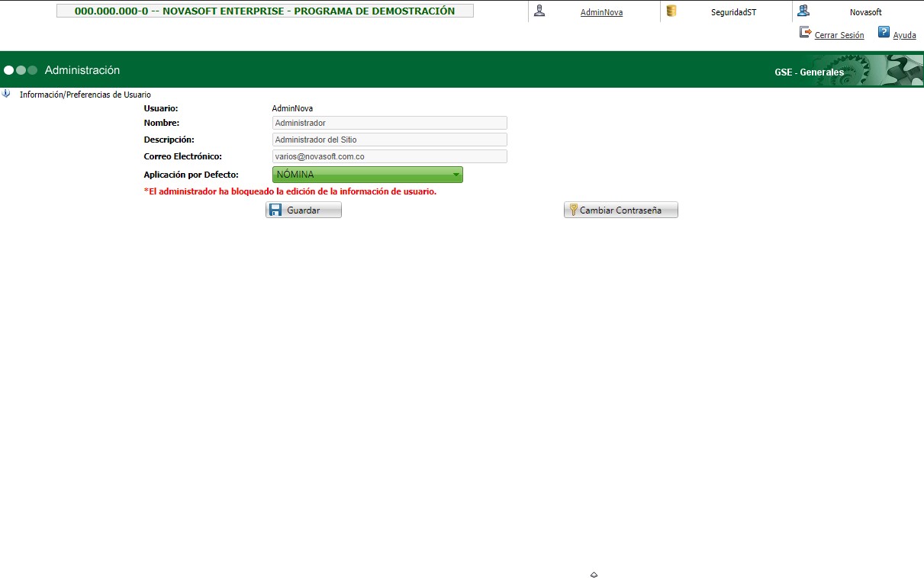Click the Información/Preferencias de Usuario heading

coord(85,95)
